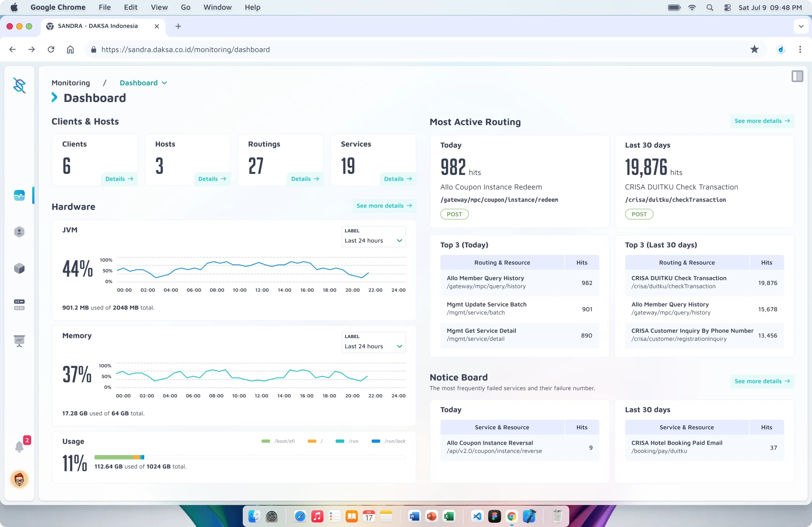The width and height of the screenshot is (812, 527).
Task: Open the Memory Last 24 hours dropdown
Action: coord(373,342)
